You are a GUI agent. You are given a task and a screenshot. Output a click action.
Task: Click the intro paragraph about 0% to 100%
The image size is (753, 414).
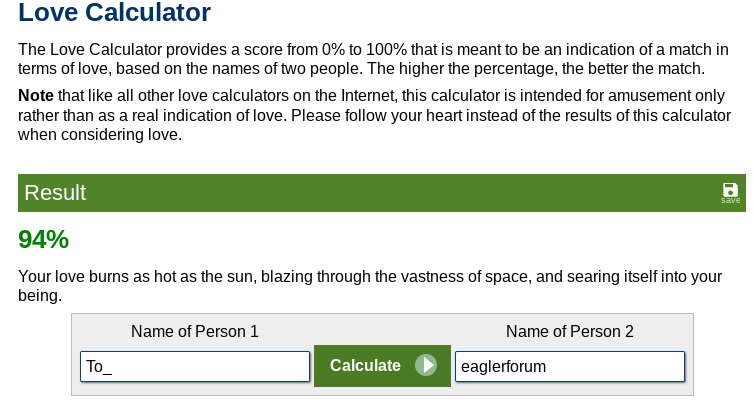click(374, 59)
